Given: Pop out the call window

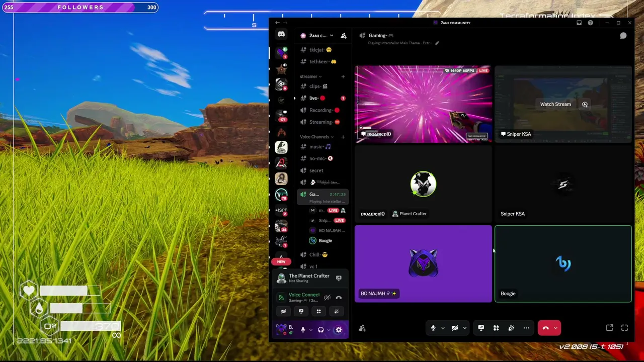Looking at the screenshot, I should tap(609, 328).
